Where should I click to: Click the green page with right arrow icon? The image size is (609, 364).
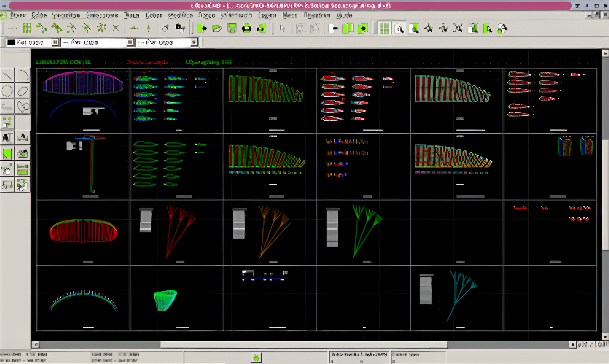[202, 29]
